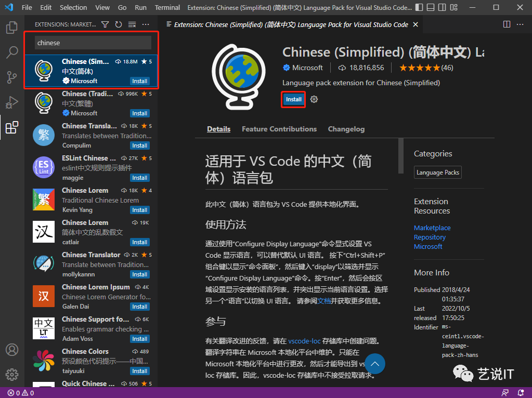Open the Terminal menu

(x=167, y=7)
